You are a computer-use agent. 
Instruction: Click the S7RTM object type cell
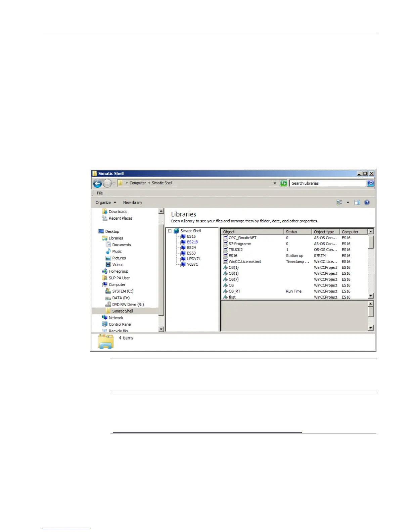coord(320,256)
